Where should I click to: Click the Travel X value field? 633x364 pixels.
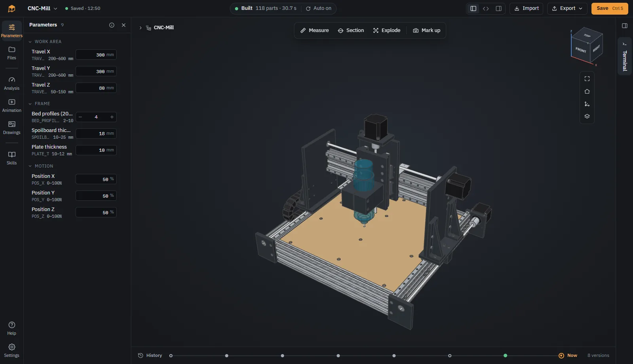click(x=96, y=55)
